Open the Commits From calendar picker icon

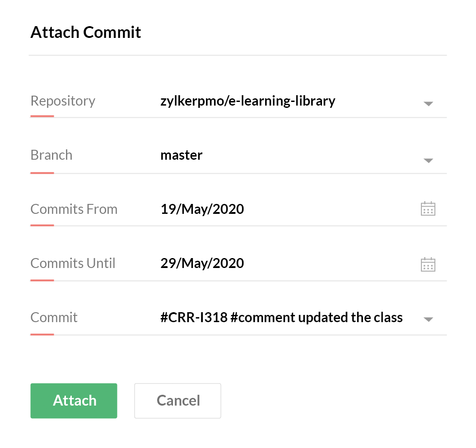[x=428, y=209]
